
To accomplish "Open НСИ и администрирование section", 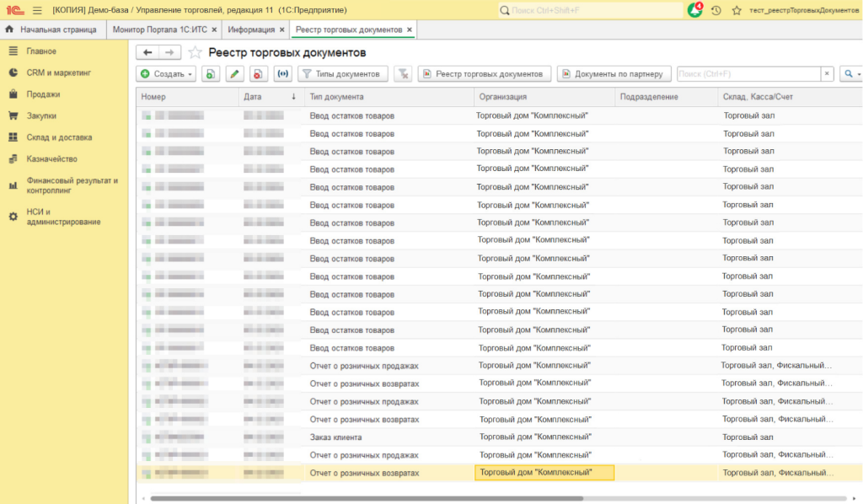I will point(63,217).
